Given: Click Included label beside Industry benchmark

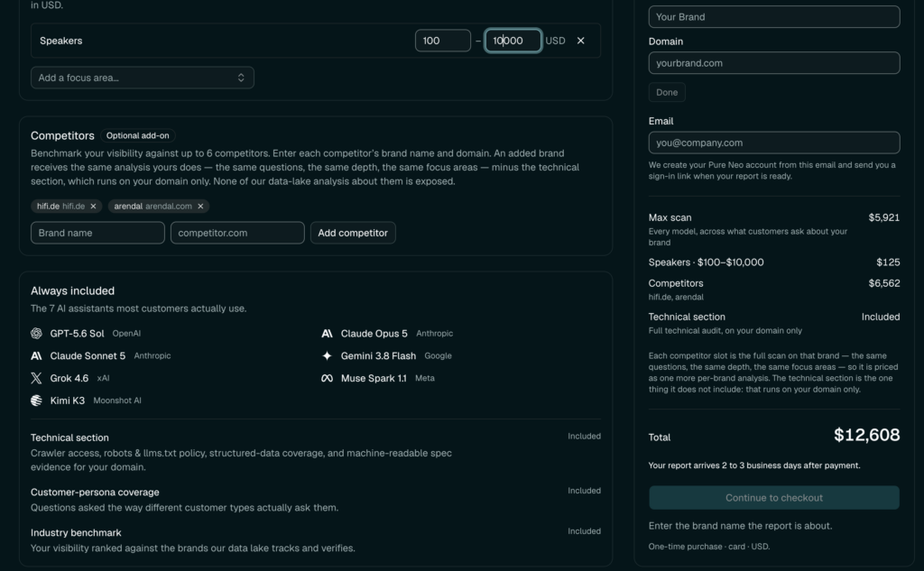Looking at the screenshot, I should pos(585,531).
